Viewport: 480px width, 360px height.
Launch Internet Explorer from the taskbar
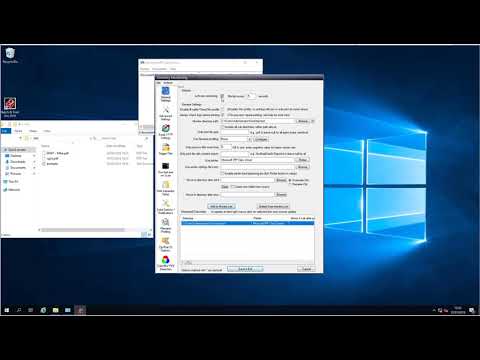(43, 310)
